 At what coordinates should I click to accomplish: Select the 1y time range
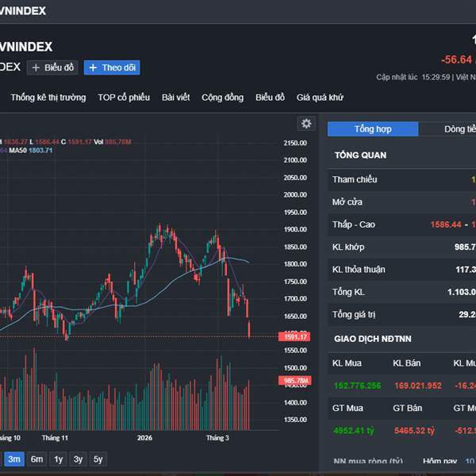coord(58,459)
